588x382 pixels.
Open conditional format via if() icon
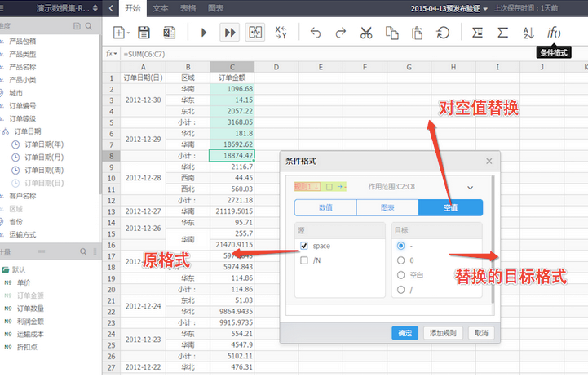554,33
